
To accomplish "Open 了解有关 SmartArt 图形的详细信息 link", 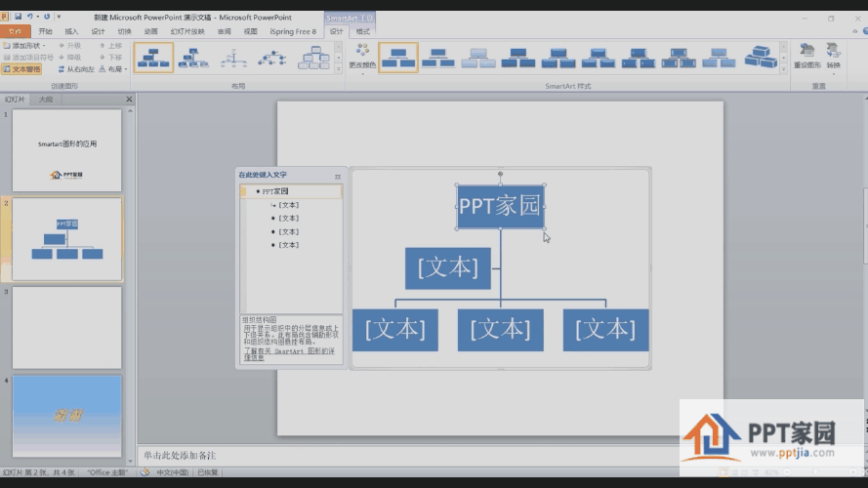I will click(x=289, y=354).
